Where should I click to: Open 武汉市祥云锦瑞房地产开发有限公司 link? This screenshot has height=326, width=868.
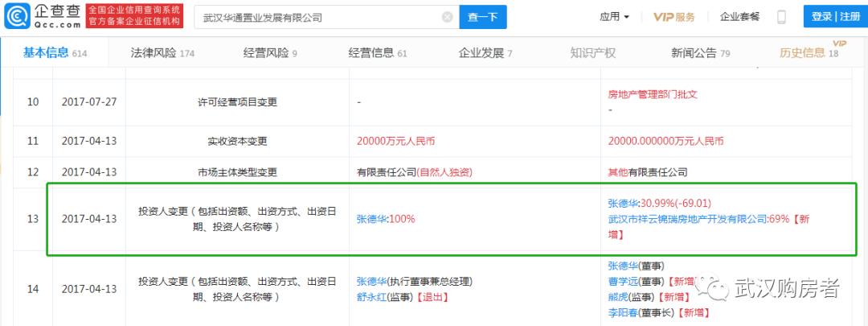tap(688, 219)
